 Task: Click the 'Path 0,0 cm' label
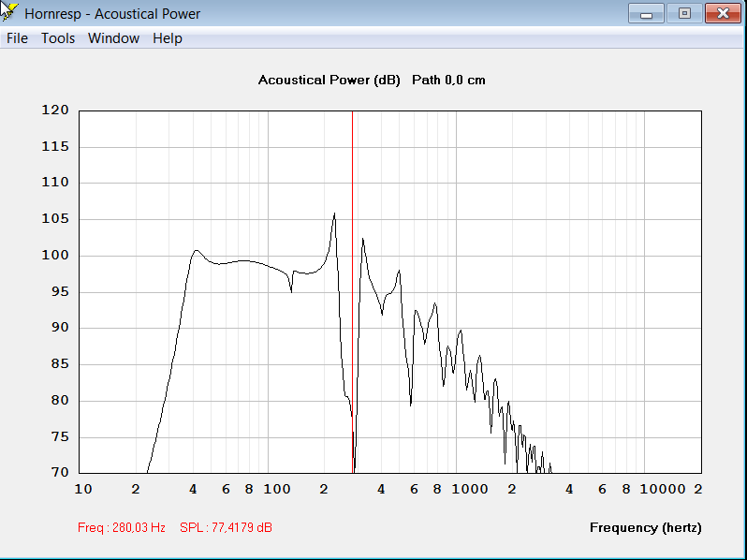[448, 81]
